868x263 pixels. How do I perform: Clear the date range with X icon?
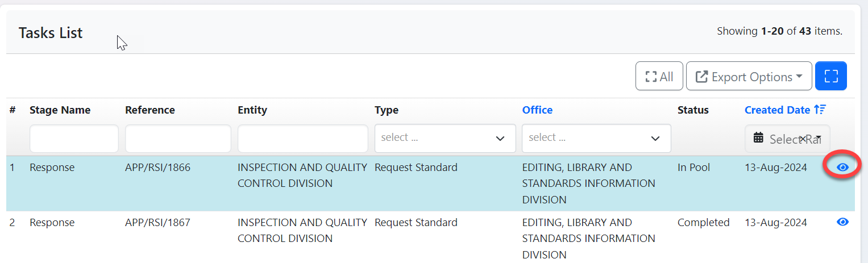coord(803,139)
